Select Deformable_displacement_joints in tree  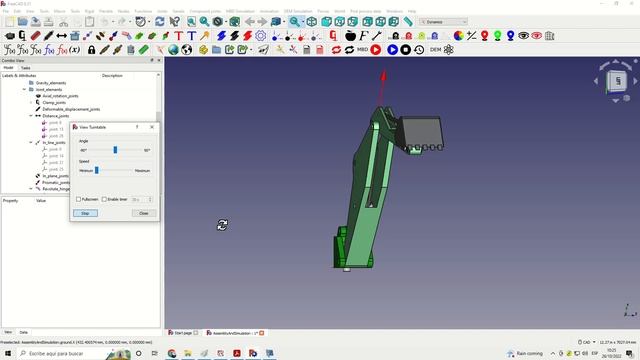(71, 109)
